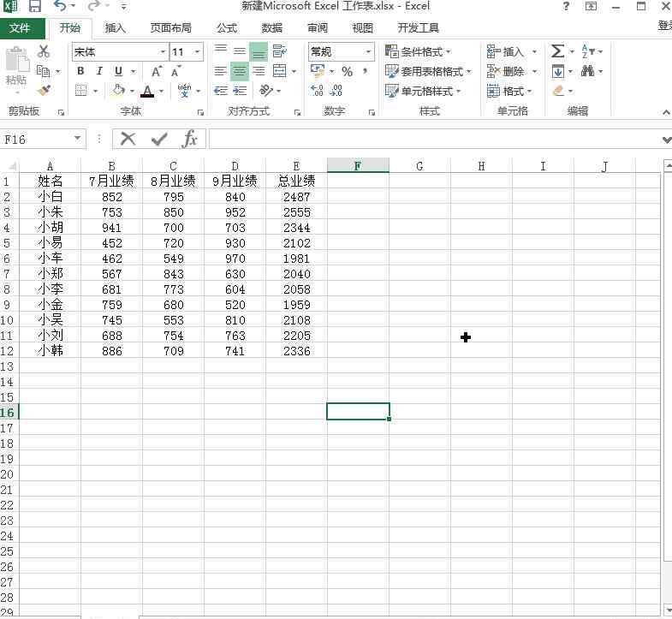This screenshot has width=672, height=619.
Task: Toggle center horizontal alignment
Action: point(240,72)
